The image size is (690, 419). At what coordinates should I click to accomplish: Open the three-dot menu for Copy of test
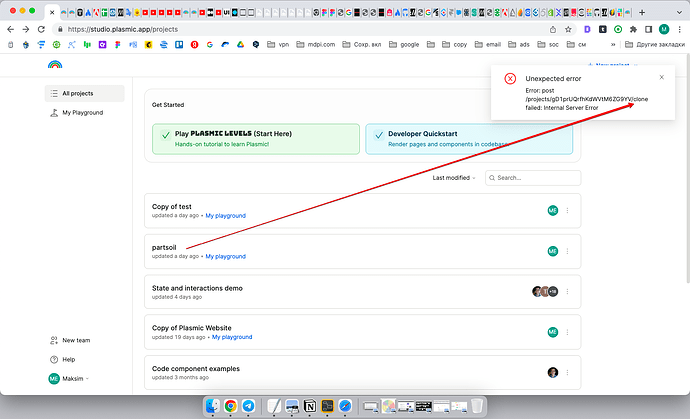coord(567,210)
